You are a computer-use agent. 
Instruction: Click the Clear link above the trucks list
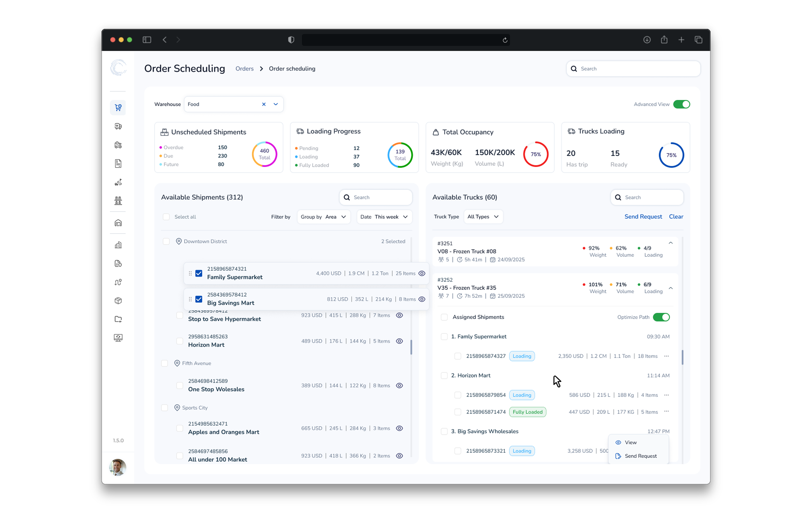click(676, 217)
